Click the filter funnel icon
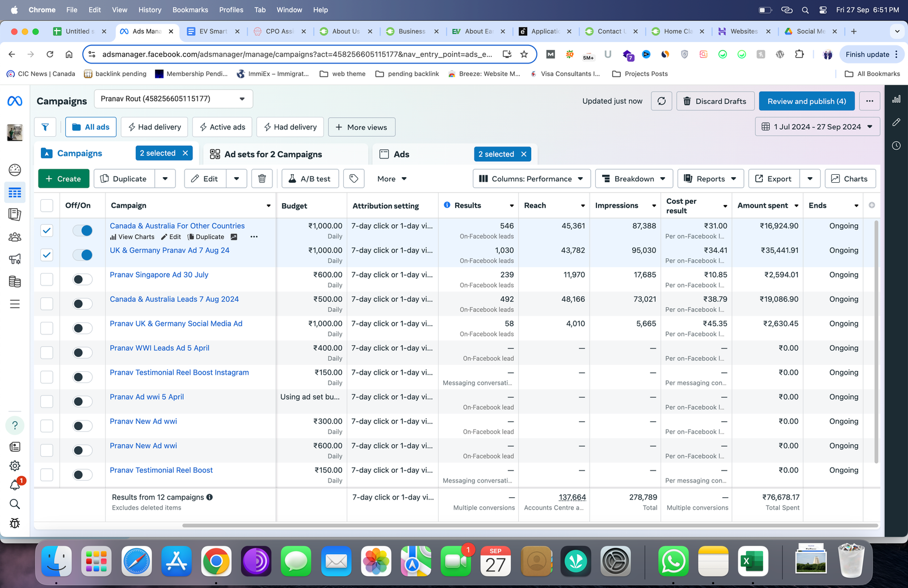The image size is (908, 588). tap(45, 127)
